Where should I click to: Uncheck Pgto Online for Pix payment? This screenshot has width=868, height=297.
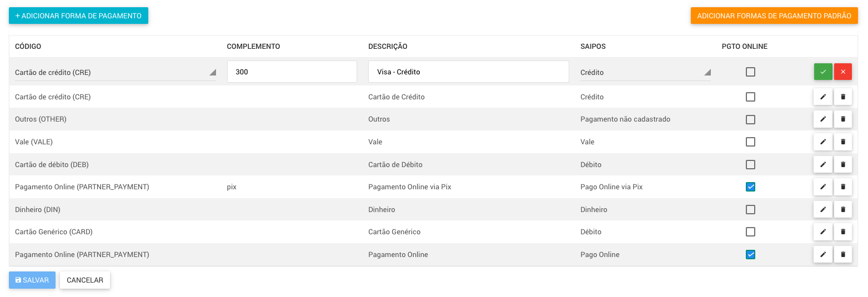point(750,187)
